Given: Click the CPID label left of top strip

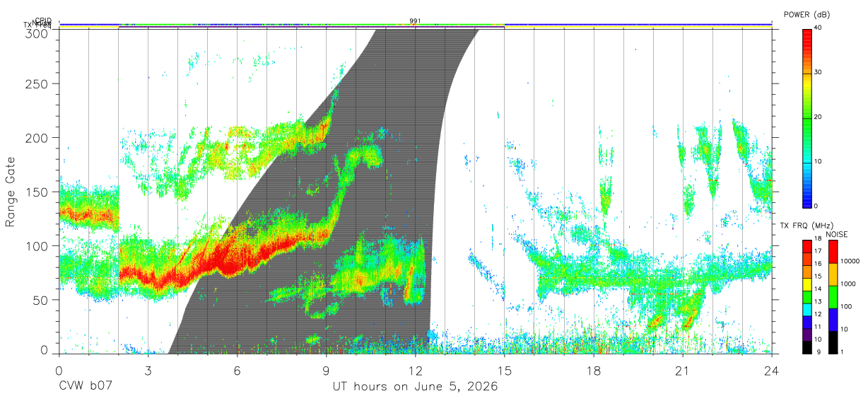Looking at the screenshot, I should [x=43, y=21].
